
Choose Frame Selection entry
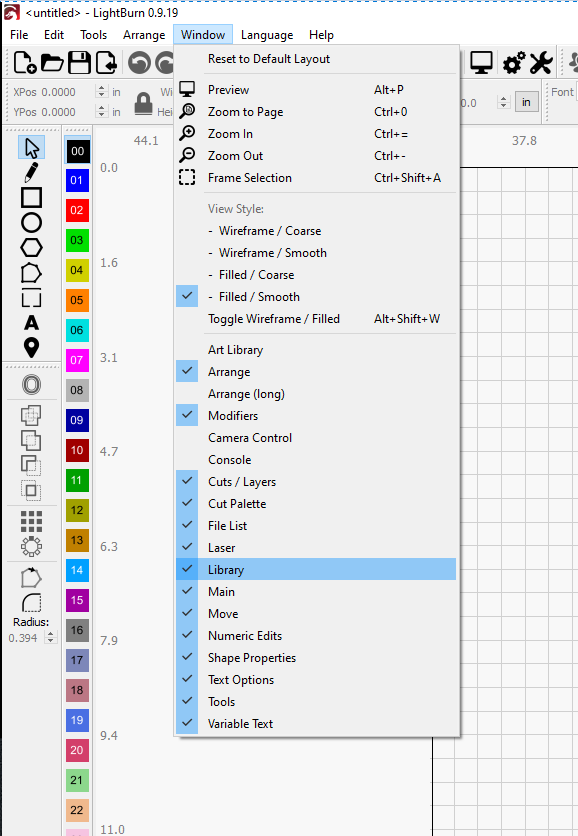pos(316,178)
